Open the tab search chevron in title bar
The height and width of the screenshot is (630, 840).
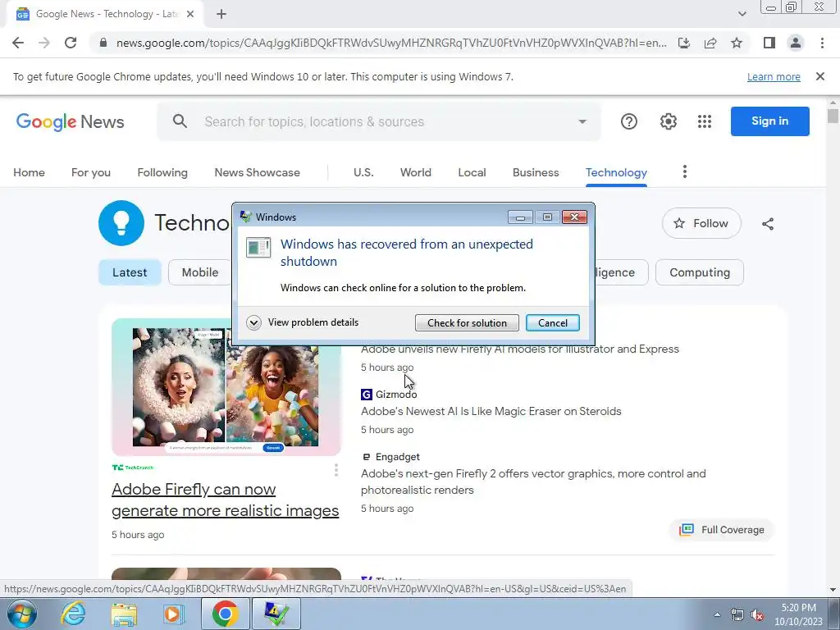(x=742, y=15)
